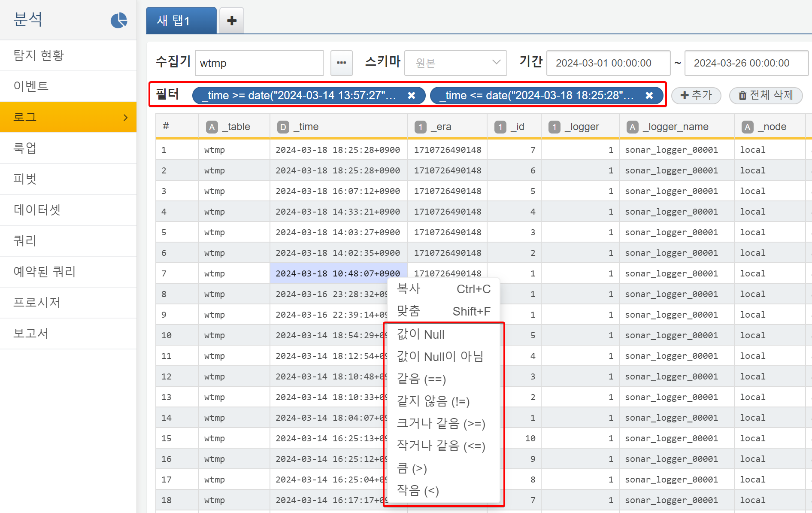Click _time <= filter chip text
Screen dimensions: 812x513
537,95
